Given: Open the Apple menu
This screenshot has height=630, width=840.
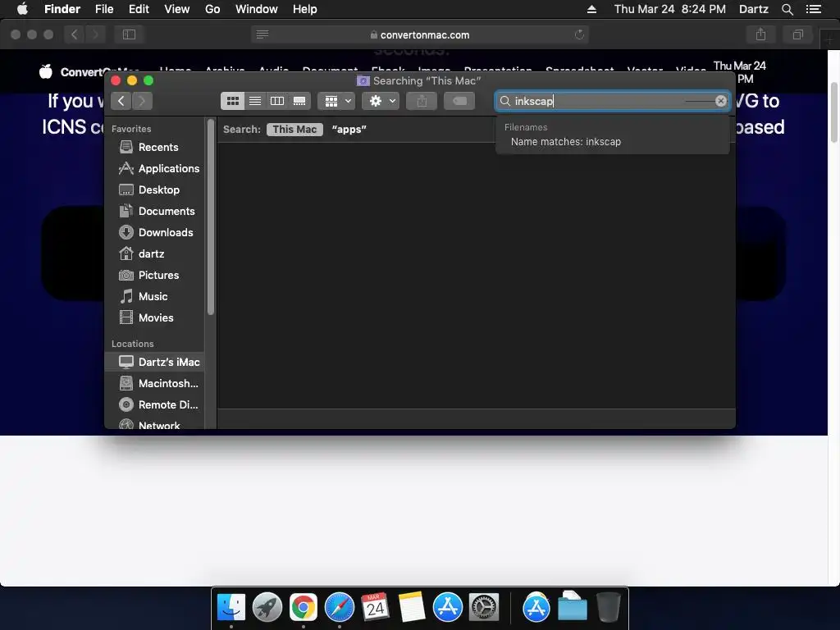Looking at the screenshot, I should [x=22, y=9].
